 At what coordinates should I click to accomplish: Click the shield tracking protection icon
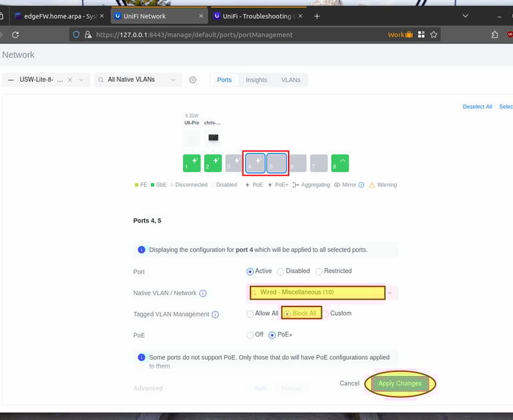[76, 35]
